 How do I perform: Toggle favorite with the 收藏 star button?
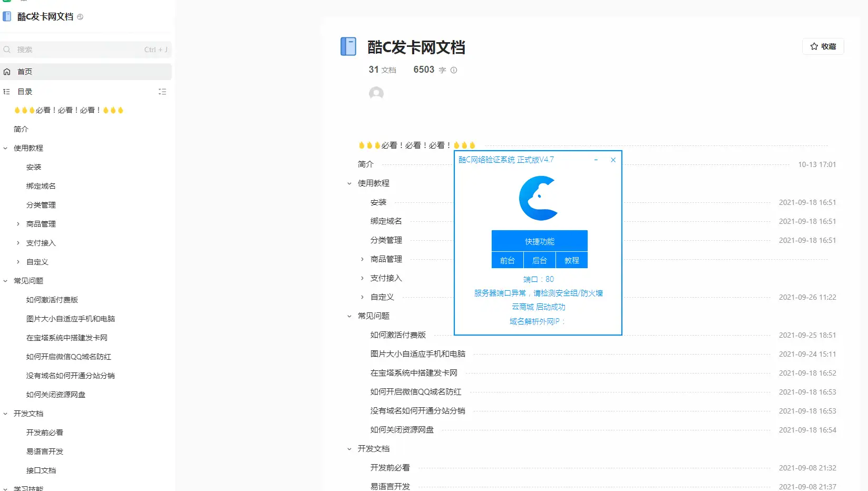pos(823,46)
